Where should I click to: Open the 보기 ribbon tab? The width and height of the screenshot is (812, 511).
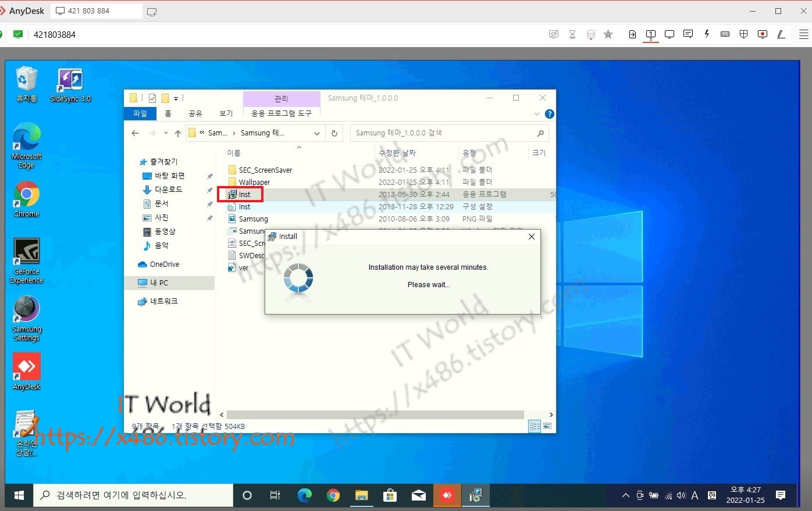pos(226,113)
